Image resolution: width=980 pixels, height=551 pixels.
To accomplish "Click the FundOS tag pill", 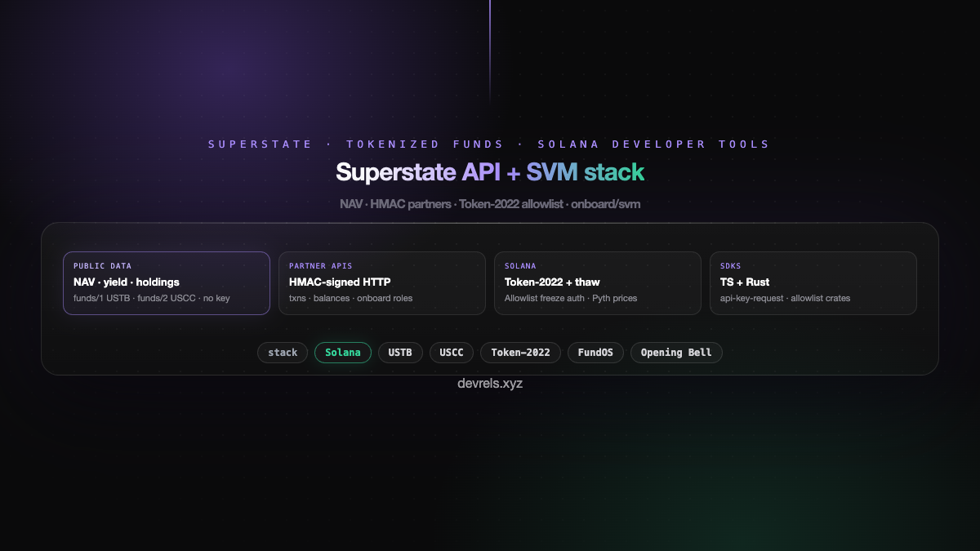I will [x=595, y=353].
